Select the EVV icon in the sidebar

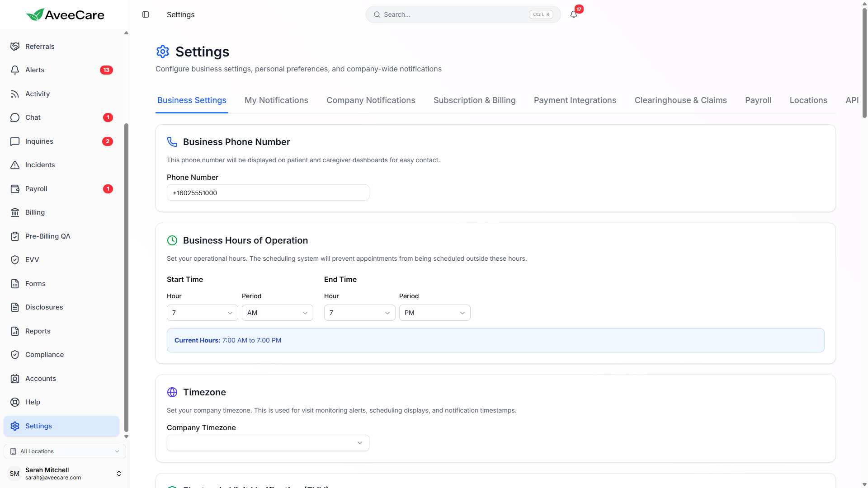[15, 260]
